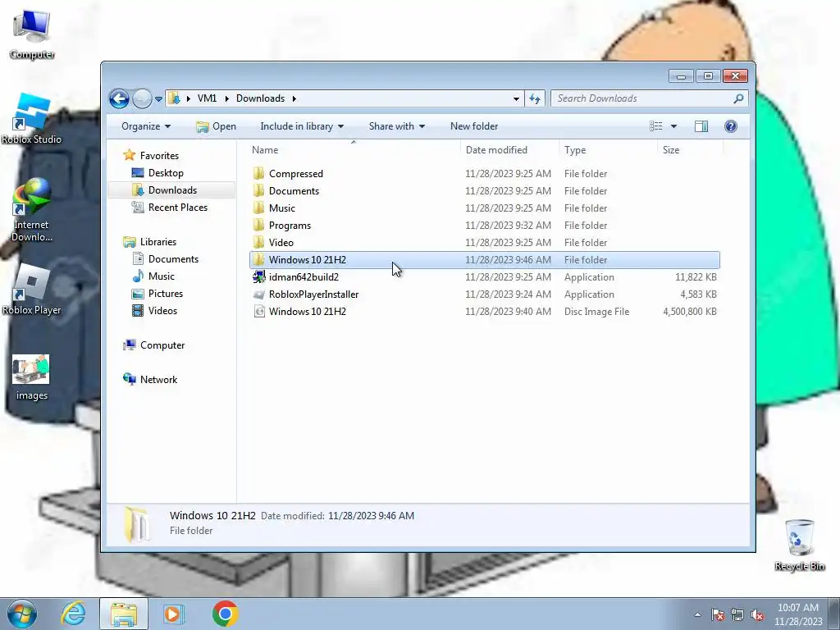Open the More view options dropdown

pos(674,126)
